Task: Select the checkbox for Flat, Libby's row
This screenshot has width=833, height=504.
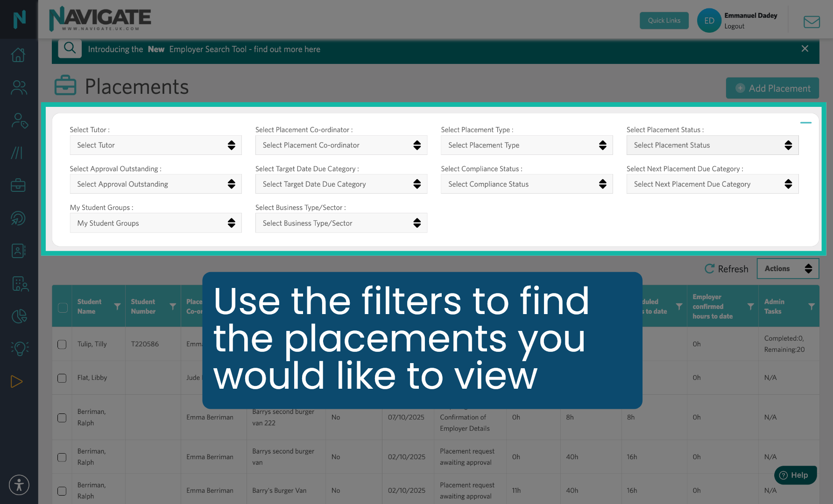Action: pyautogui.click(x=62, y=378)
